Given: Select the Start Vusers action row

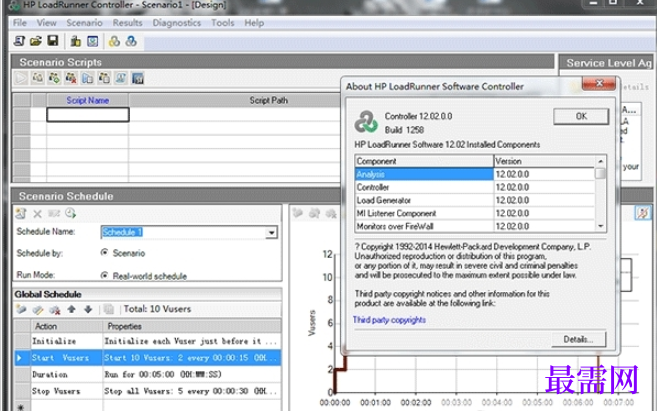Looking at the screenshot, I should point(148,358).
